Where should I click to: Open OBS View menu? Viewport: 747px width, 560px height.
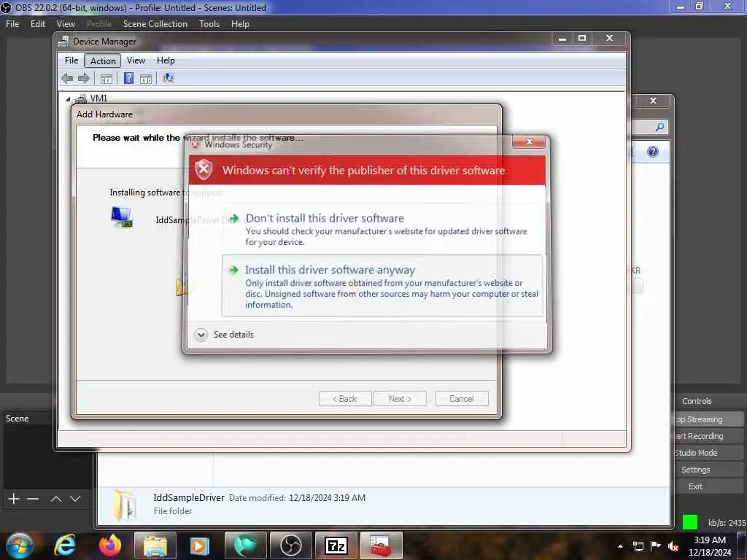click(66, 24)
